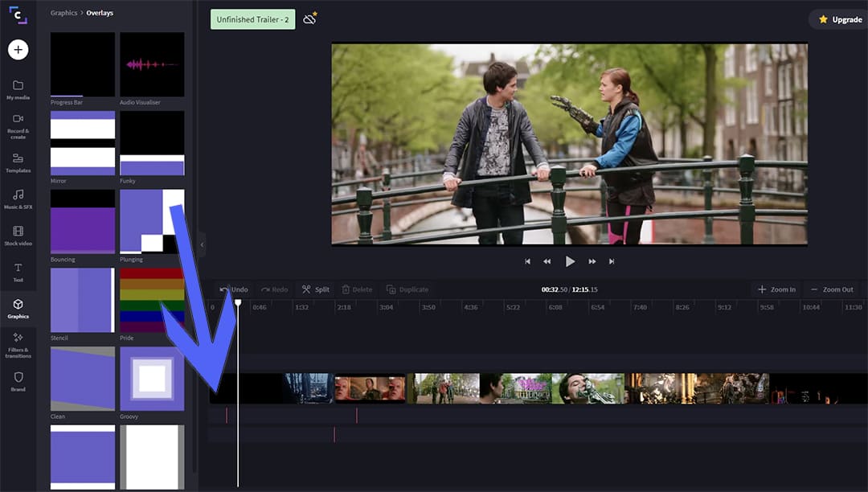Image resolution: width=868 pixels, height=492 pixels.
Task: Open the Text tool panel
Action: coord(18,273)
